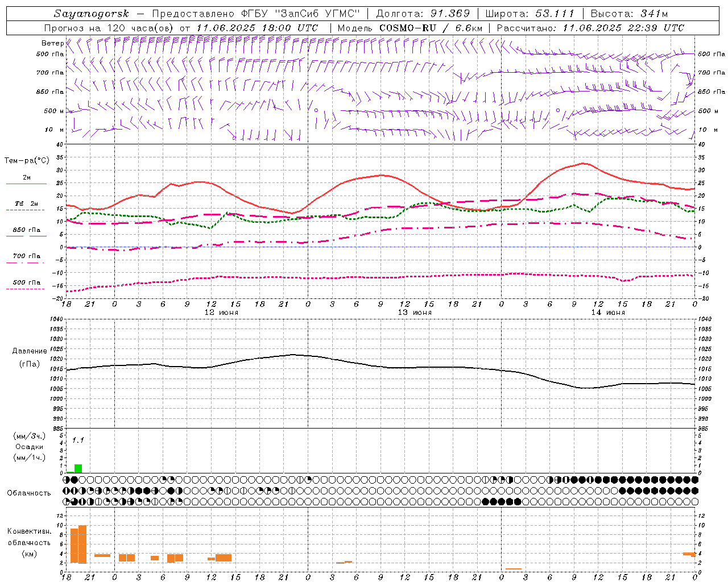
Task: Click the 700 гПа temperature legend entry
Action: tap(27, 256)
